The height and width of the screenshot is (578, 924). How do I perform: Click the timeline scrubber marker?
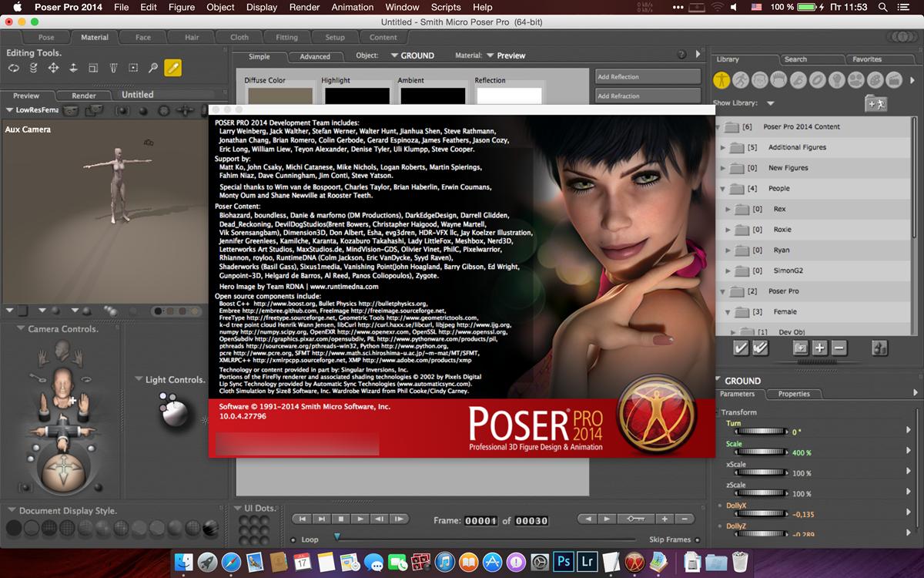click(x=336, y=535)
